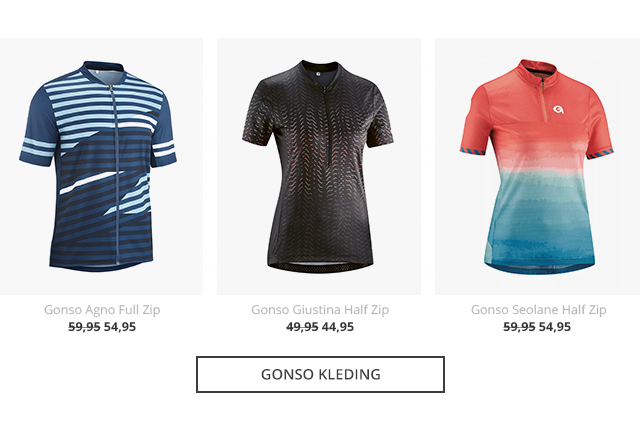640x429 pixels.
Task: Select the 44,95 Giustina sale price
Action: click(338, 327)
